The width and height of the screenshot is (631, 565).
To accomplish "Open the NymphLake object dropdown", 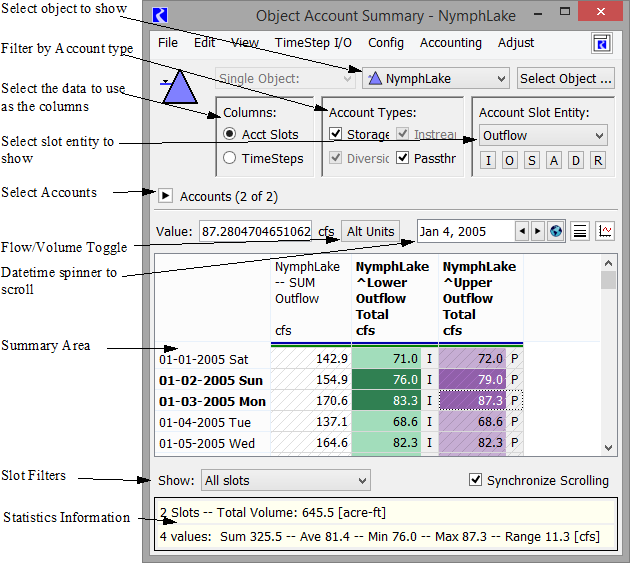I will [435, 78].
